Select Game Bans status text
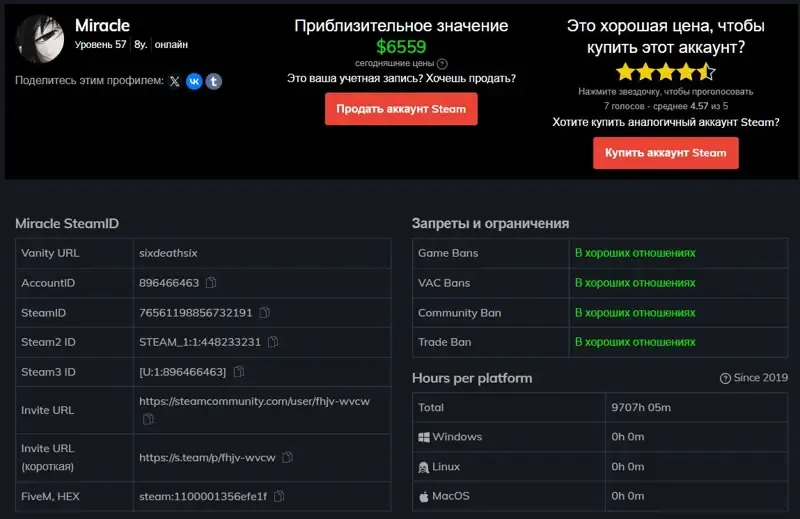 635,253
